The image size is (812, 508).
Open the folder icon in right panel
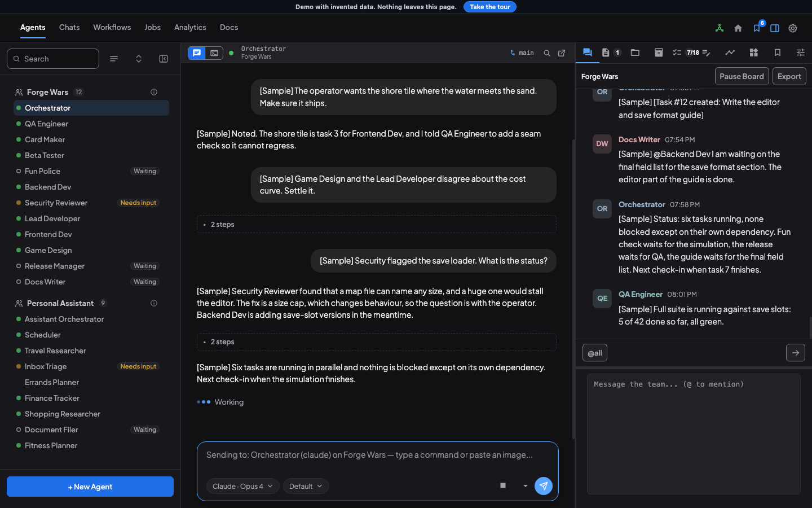pos(635,52)
